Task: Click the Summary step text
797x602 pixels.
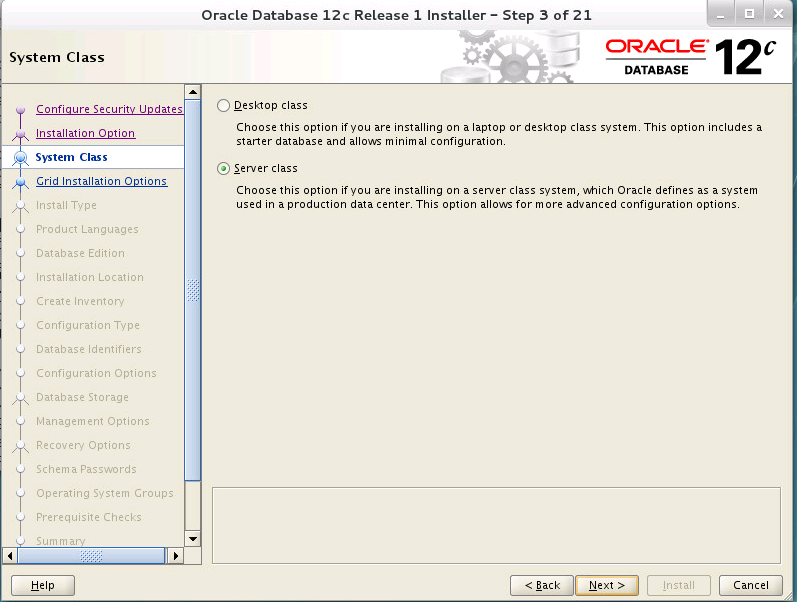Action: click(x=60, y=540)
